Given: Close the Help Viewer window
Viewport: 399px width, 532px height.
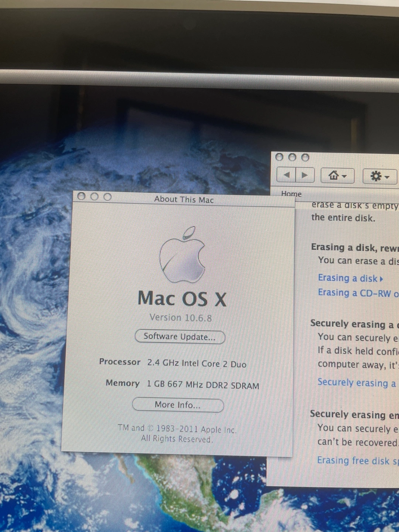Looking at the screenshot, I should click(x=280, y=157).
